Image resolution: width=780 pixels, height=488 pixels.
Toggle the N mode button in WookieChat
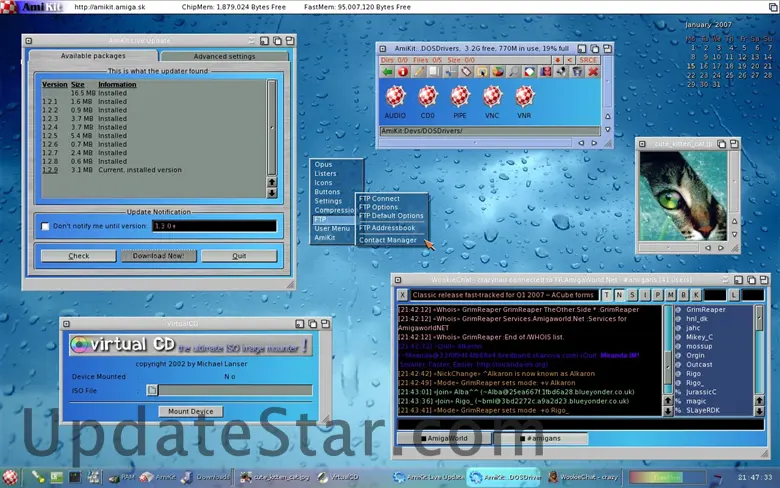pyautogui.click(x=619, y=295)
